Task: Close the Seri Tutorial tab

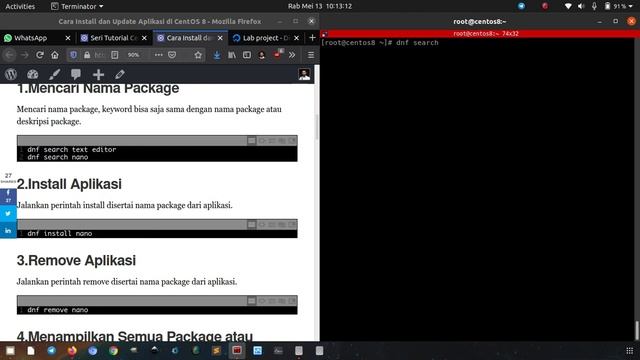Action: pos(144,38)
